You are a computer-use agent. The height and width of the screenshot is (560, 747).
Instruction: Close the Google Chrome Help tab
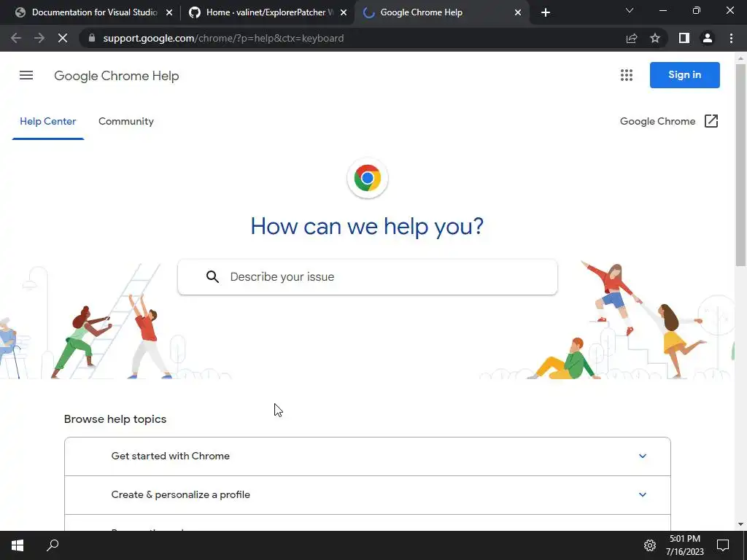click(x=518, y=12)
